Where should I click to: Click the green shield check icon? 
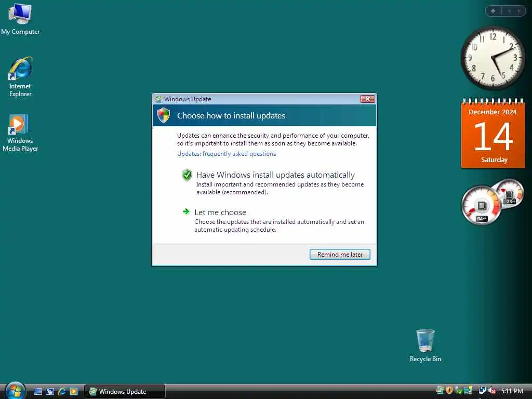point(187,175)
